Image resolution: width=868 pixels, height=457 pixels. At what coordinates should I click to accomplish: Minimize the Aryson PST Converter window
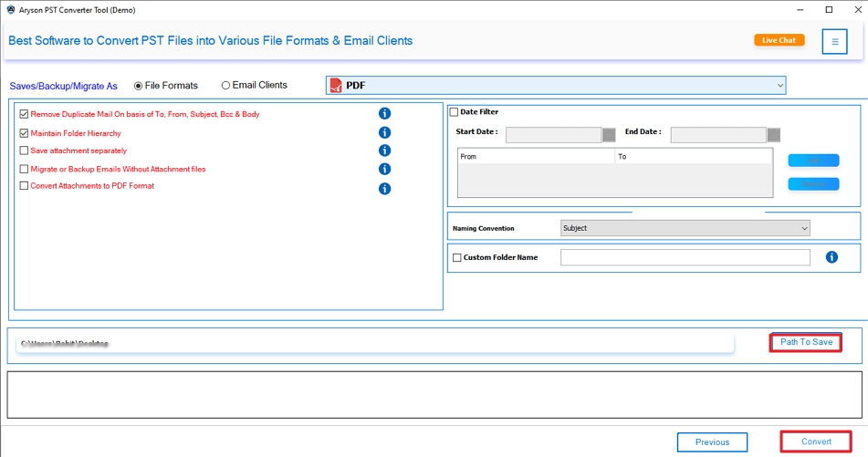click(800, 9)
